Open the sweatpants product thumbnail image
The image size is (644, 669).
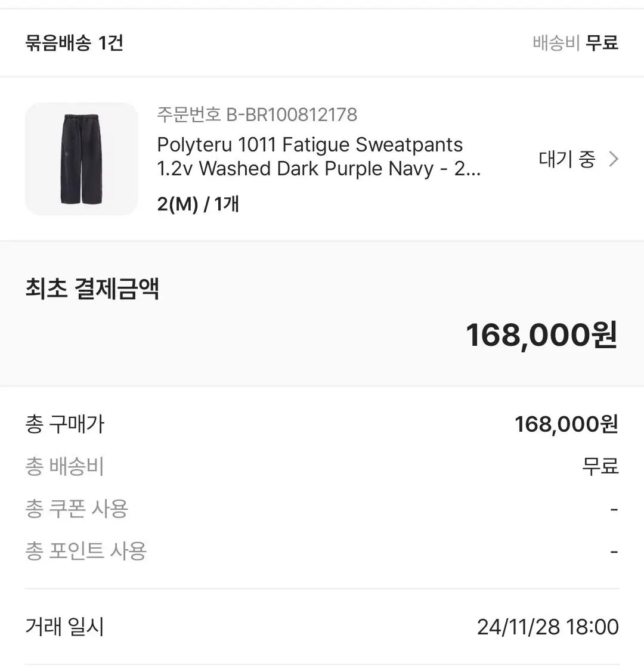(x=82, y=159)
